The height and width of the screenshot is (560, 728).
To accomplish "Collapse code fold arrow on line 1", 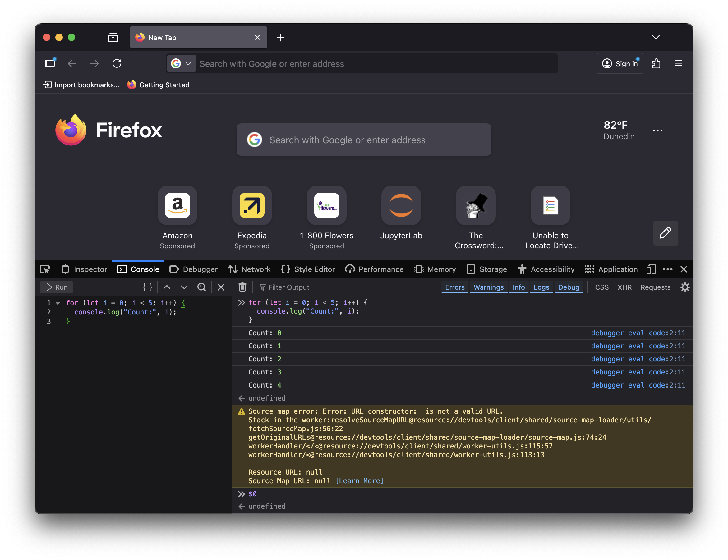I will (x=58, y=303).
